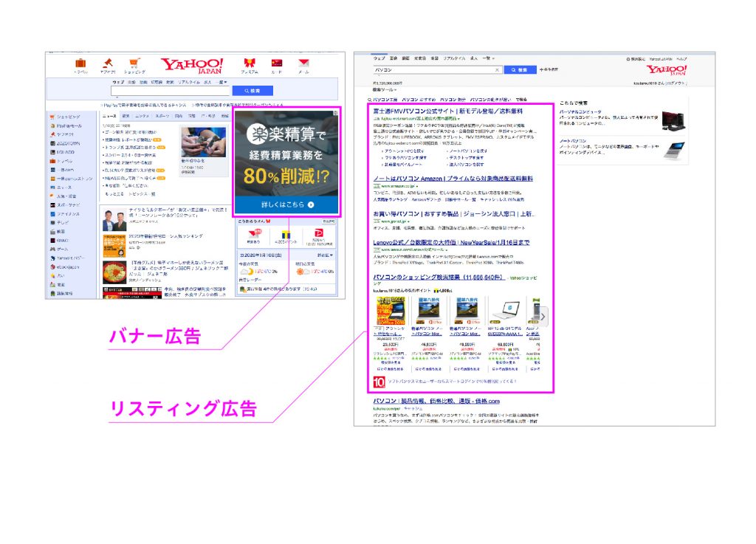Open the ノートパソコン related search entry
The height and width of the screenshot is (544, 756).
(x=573, y=141)
